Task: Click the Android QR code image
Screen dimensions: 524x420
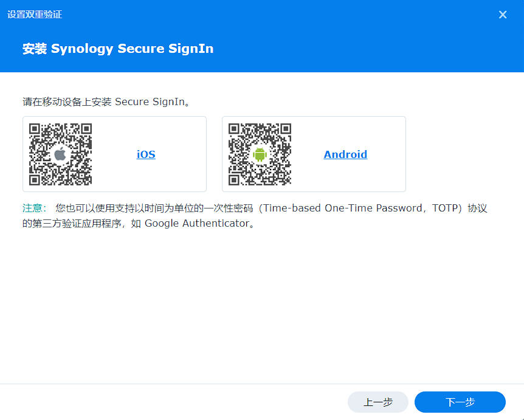Action: (260, 154)
